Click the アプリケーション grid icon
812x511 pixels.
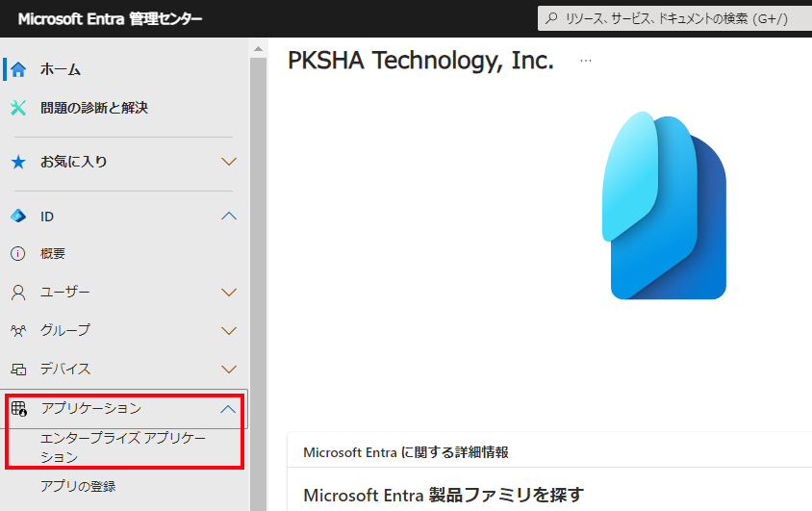(x=19, y=408)
